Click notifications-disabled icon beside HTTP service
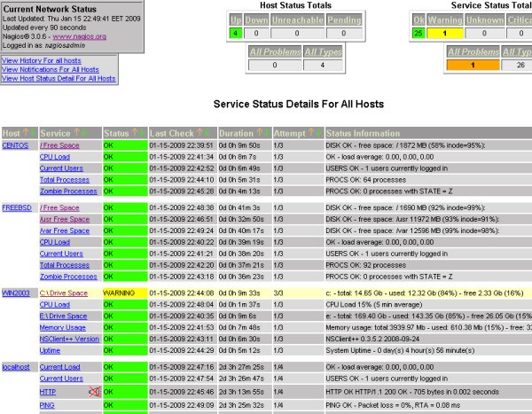Viewport: 532px width, 414px height. pyautogui.click(x=95, y=392)
